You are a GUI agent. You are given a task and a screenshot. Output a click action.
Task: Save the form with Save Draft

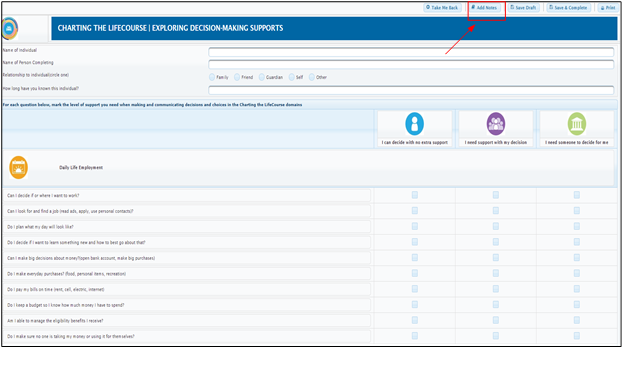(x=523, y=8)
